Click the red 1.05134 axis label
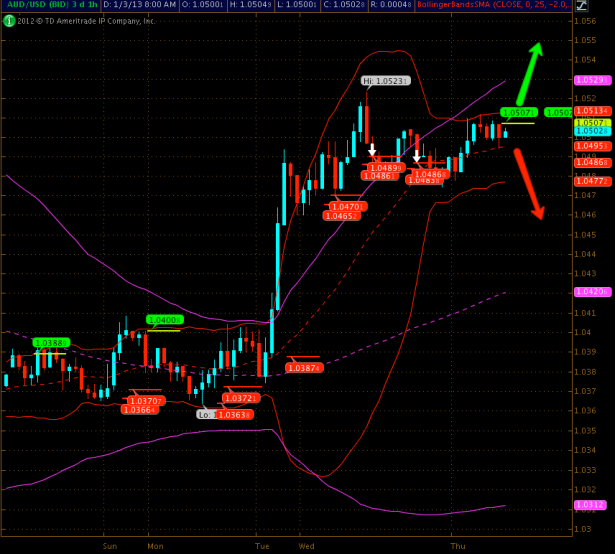The image size is (615, 554). [x=592, y=111]
